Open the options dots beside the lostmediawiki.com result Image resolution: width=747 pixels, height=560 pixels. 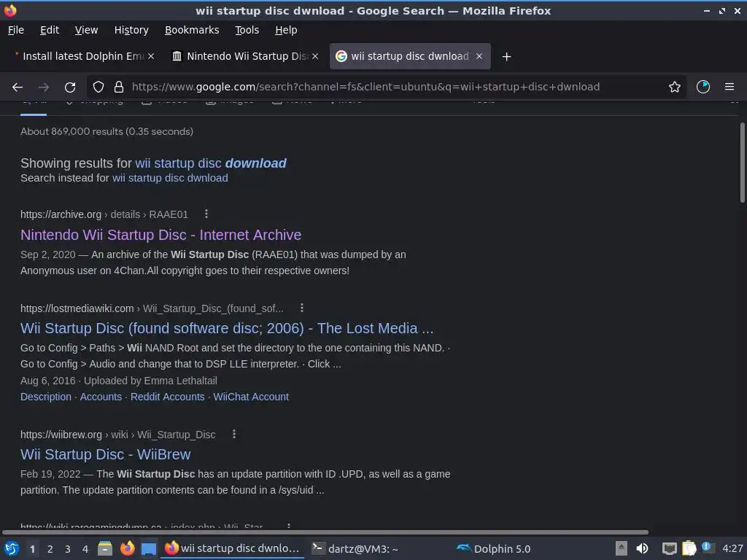tap(301, 308)
